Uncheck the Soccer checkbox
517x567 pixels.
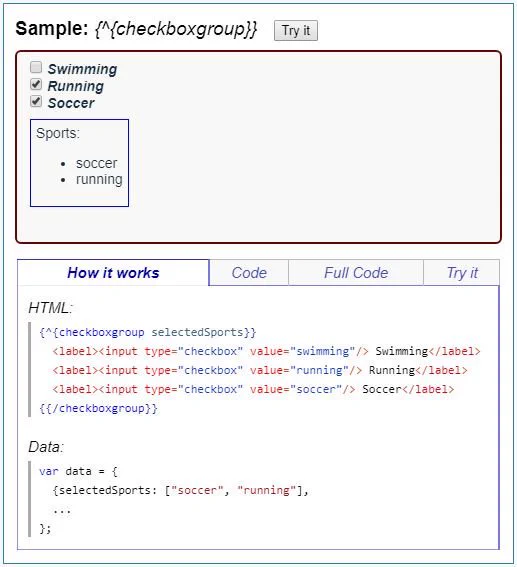tap(36, 101)
